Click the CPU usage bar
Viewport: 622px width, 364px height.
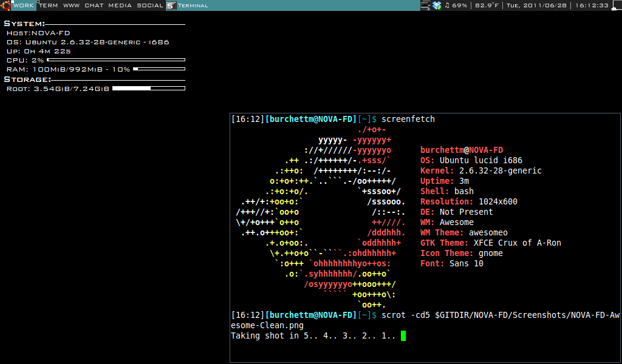coord(116,60)
